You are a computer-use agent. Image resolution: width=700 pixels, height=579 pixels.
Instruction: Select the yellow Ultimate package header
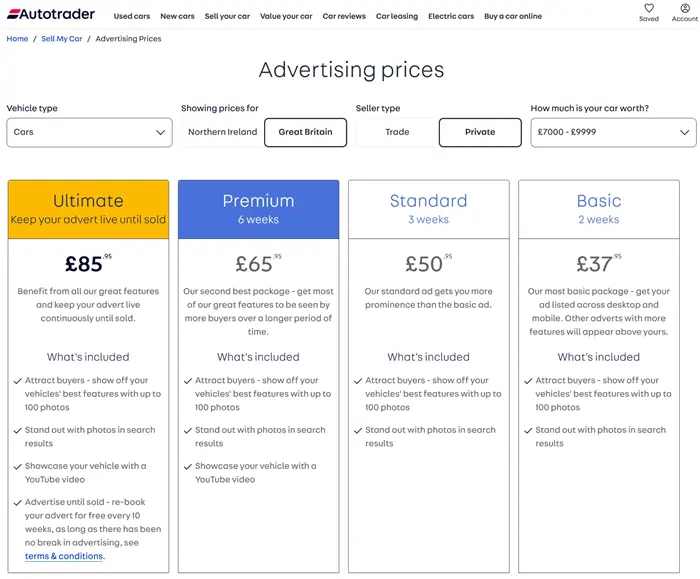coord(88,209)
